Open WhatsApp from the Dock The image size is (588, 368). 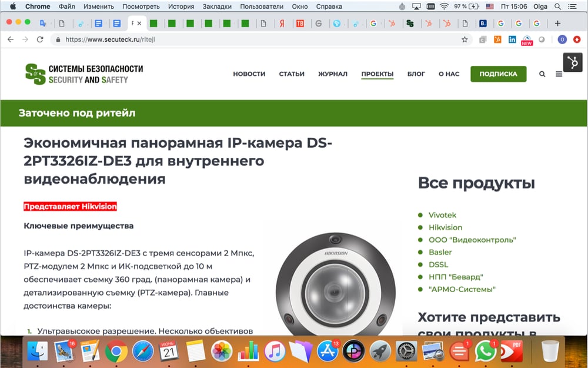[485, 352]
